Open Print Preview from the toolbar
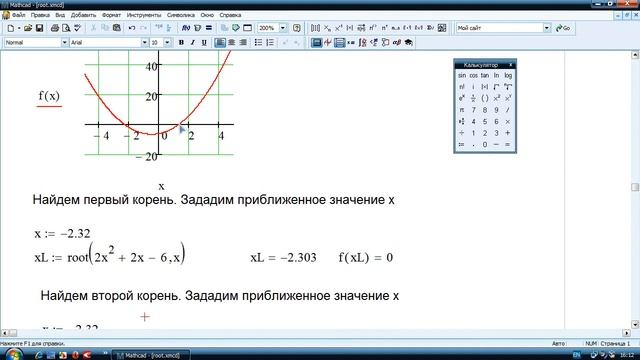 [x=66, y=28]
